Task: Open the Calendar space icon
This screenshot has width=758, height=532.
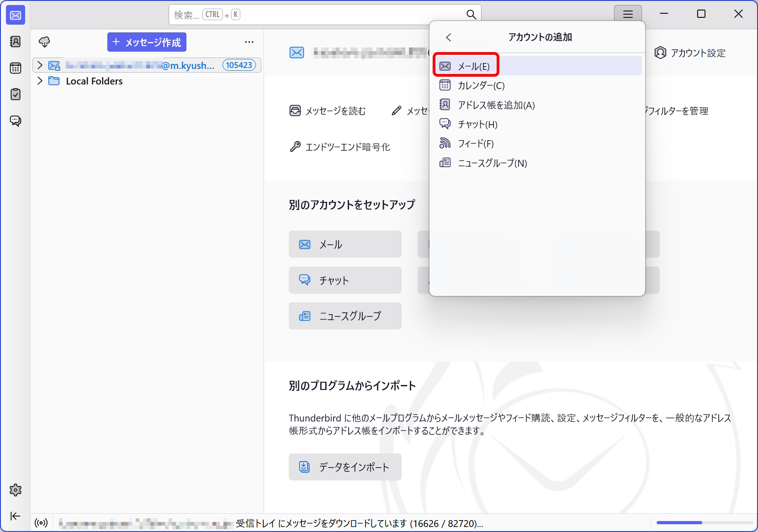Action: coord(16,68)
